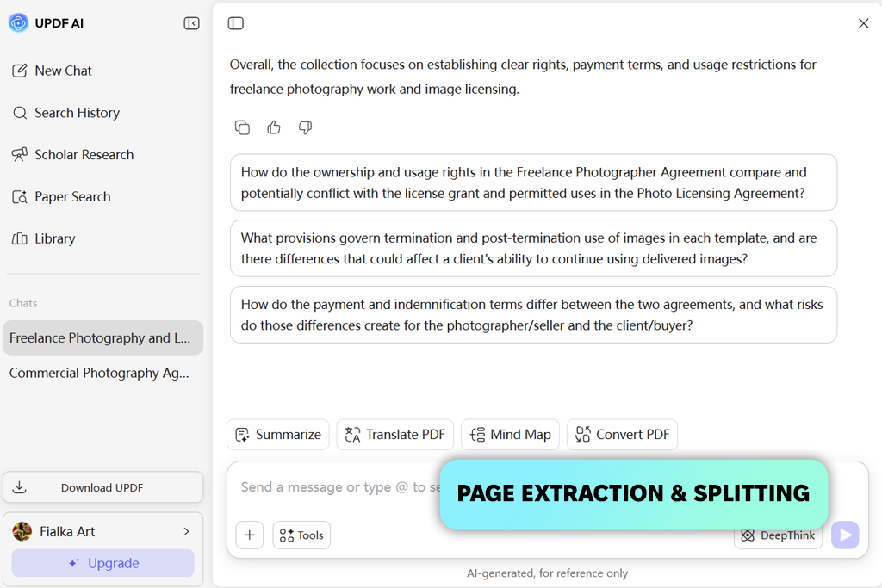The width and height of the screenshot is (882, 588).
Task: Click Download UPDF button
Action: [x=103, y=487]
